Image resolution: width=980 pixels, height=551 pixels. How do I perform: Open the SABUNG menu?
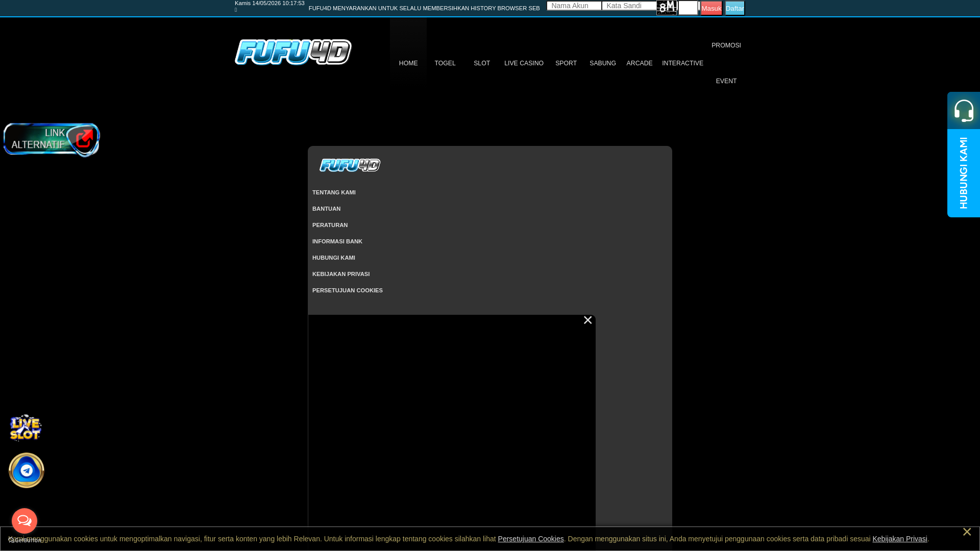coord(603,63)
